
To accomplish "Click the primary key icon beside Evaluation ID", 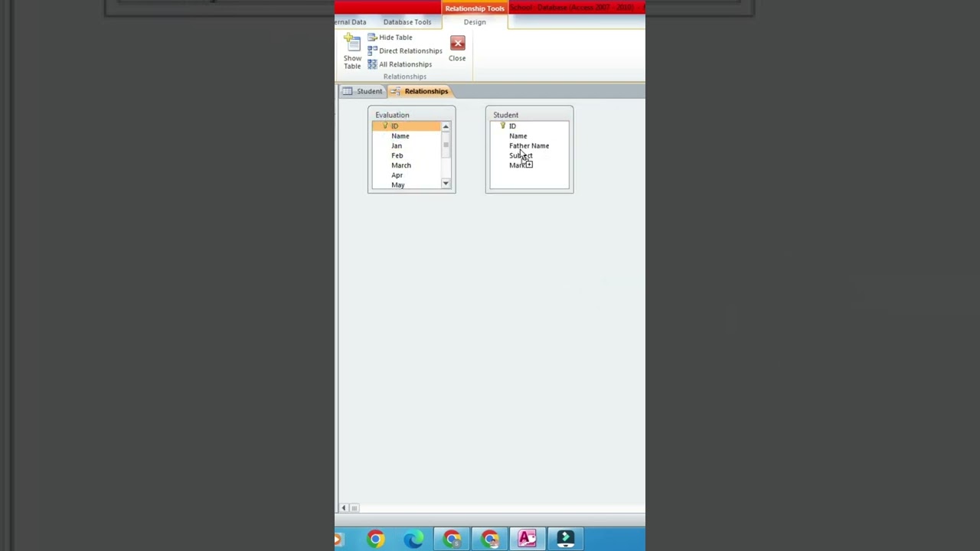I will tap(385, 126).
